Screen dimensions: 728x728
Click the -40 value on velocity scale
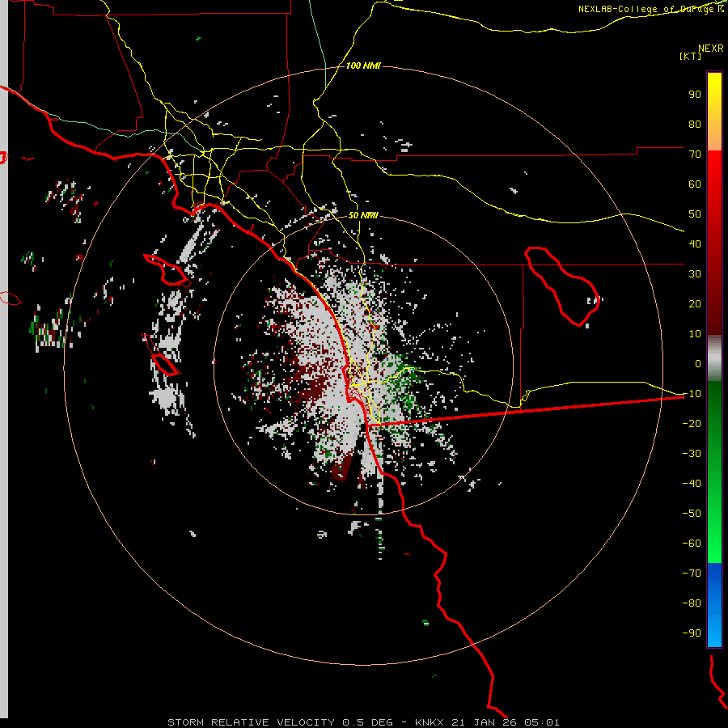(x=692, y=484)
